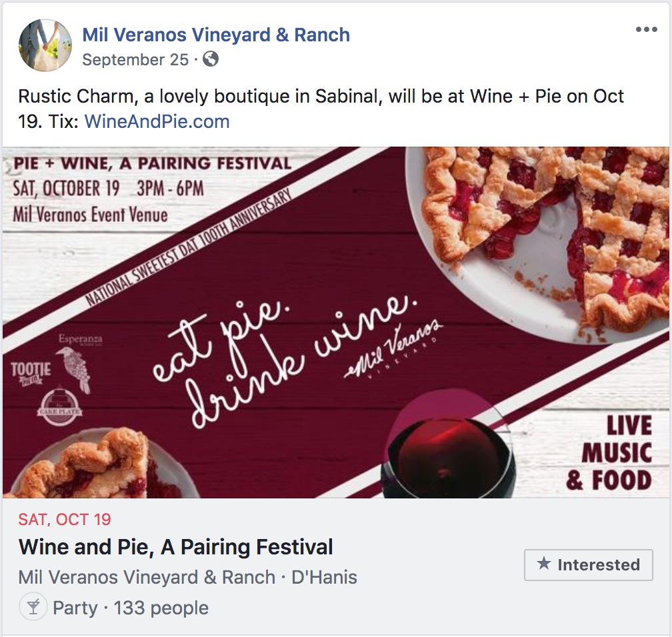Open the Wine and Pie, A Pairing Festival title

coord(176,546)
